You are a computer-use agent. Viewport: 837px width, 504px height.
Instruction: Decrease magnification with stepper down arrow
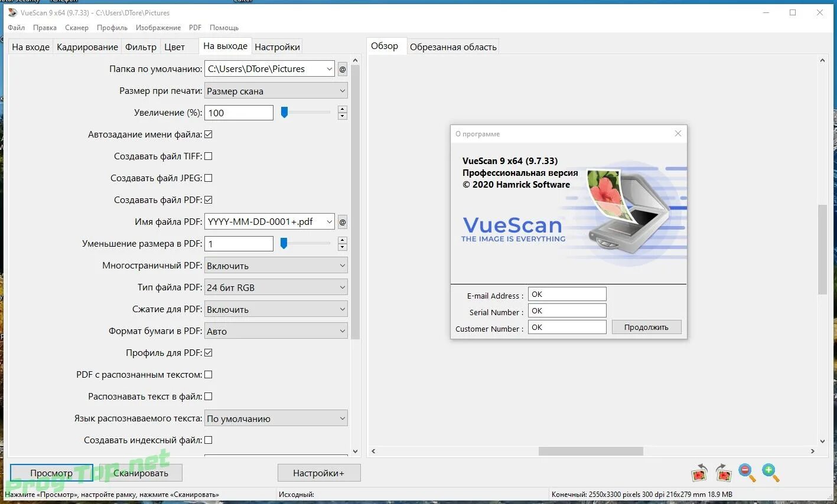click(x=343, y=116)
